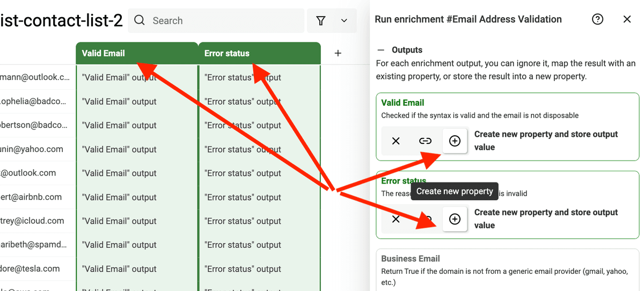Click the search magnifier icon
This screenshot has width=644, height=291.
pyautogui.click(x=140, y=20)
